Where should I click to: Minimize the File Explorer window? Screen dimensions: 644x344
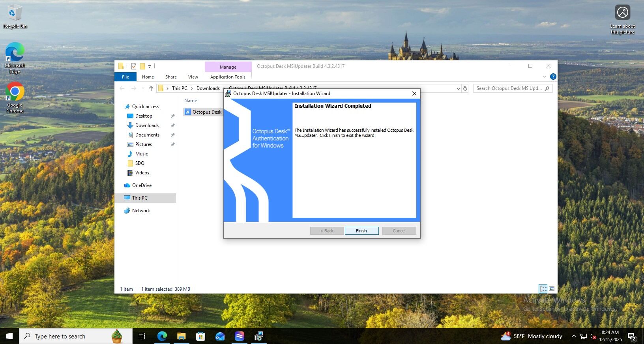coord(513,66)
